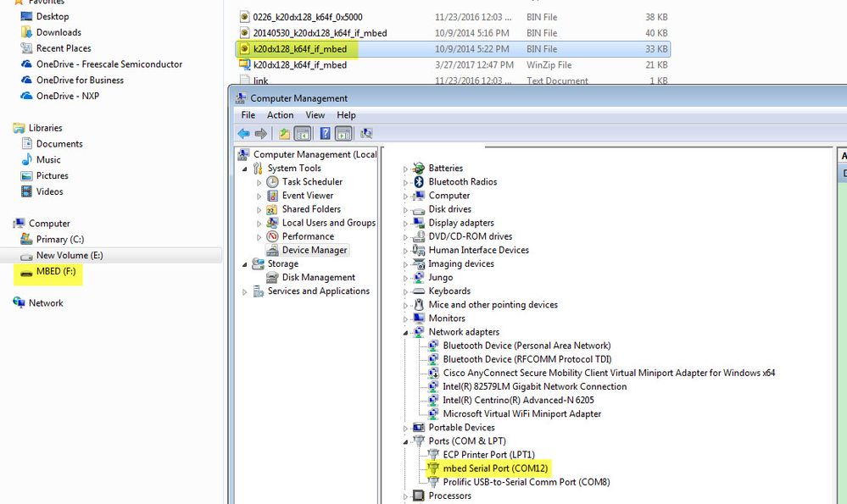The image size is (847, 504).
Task: Click the Imaging devices icon
Action: tap(418, 264)
